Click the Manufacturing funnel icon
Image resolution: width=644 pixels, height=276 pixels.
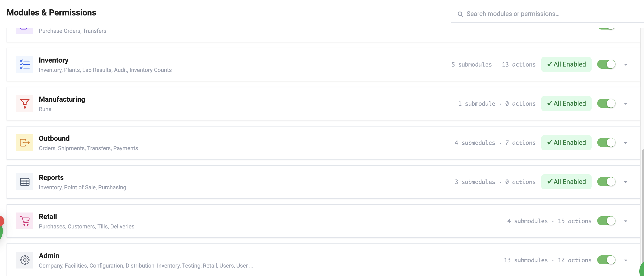click(x=25, y=103)
